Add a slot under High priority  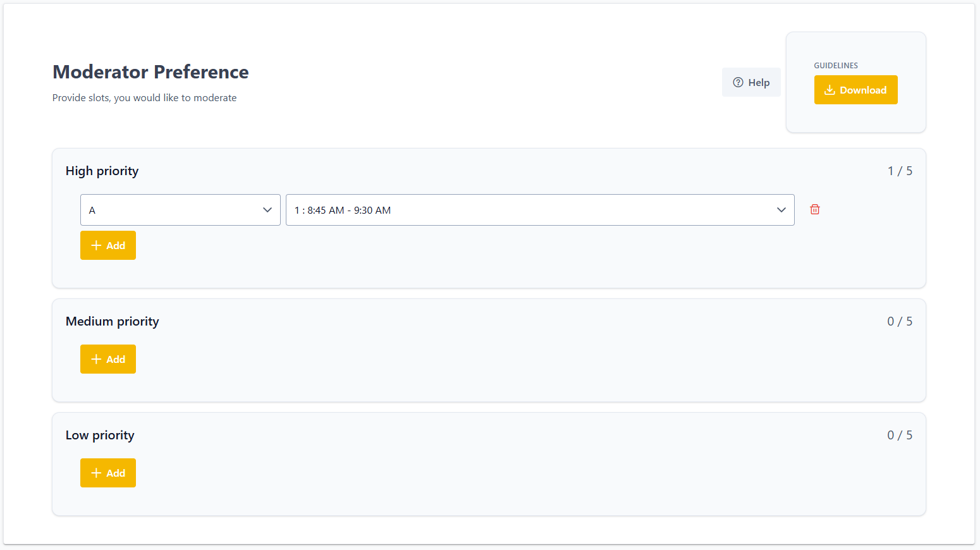[108, 245]
